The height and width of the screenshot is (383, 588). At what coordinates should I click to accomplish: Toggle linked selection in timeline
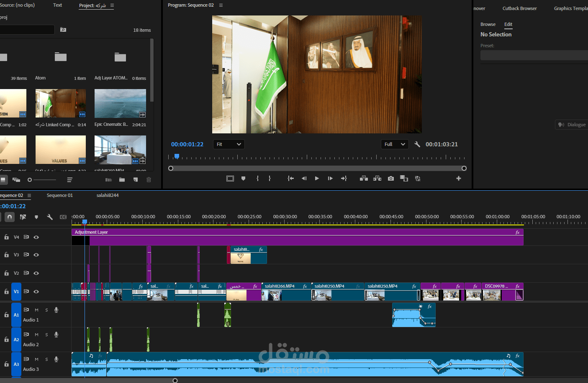click(x=23, y=217)
